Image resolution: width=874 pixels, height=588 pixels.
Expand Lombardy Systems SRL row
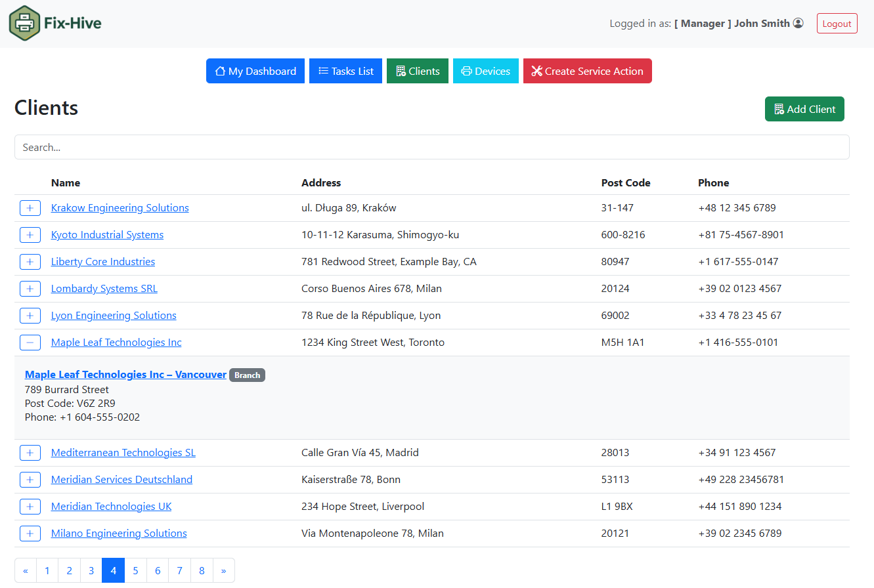30,289
